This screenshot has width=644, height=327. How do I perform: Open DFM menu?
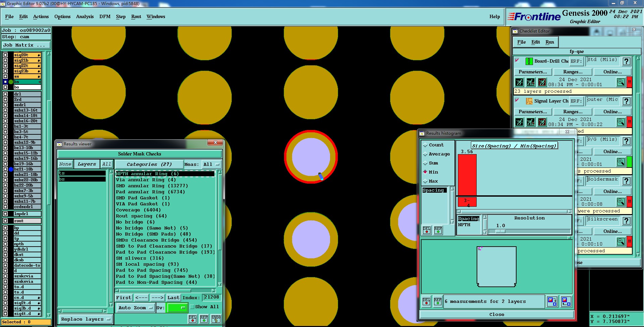(x=105, y=16)
